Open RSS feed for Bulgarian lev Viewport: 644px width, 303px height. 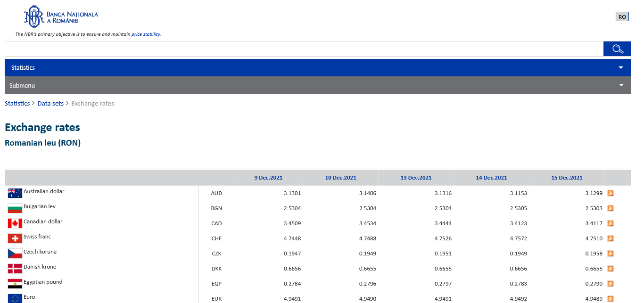coord(611,208)
